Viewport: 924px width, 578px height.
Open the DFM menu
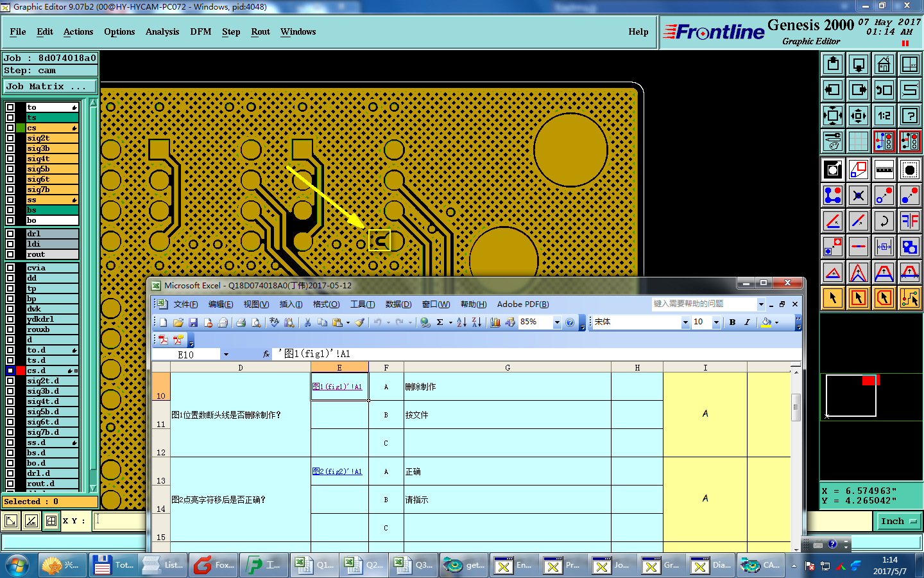pyautogui.click(x=201, y=31)
